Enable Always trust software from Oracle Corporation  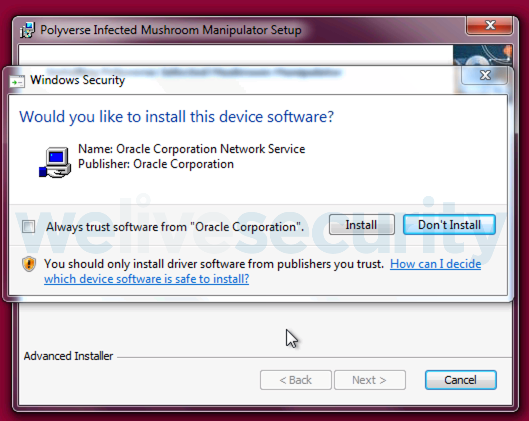click(x=28, y=226)
